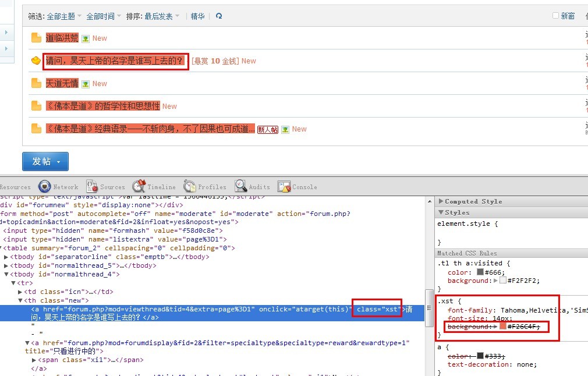The height and width of the screenshot is (376, 588).
Task: Click font-family property in .xst rule
Action: 471,310
